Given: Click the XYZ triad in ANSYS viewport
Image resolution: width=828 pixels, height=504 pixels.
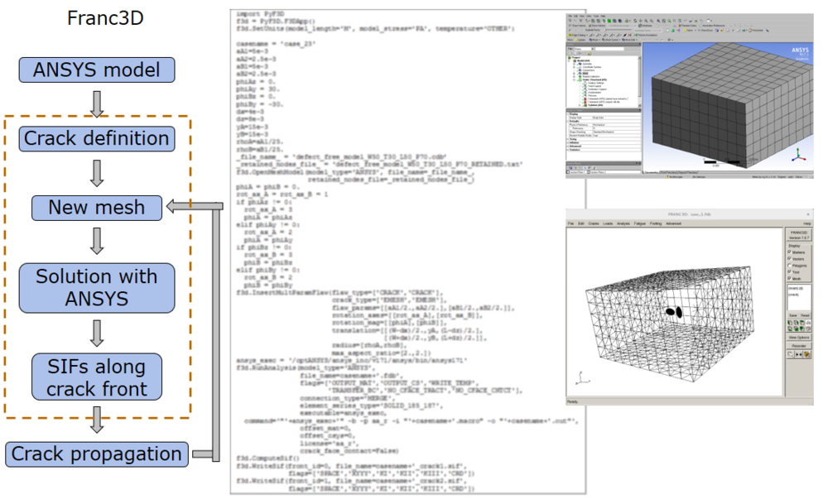Looking at the screenshot, I should tap(798, 155).
